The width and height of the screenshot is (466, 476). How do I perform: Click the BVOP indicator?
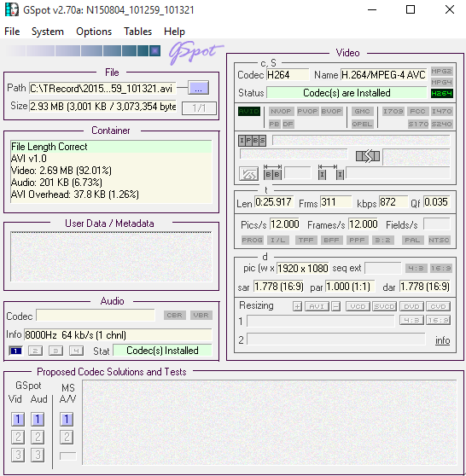(x=331, y=112)
